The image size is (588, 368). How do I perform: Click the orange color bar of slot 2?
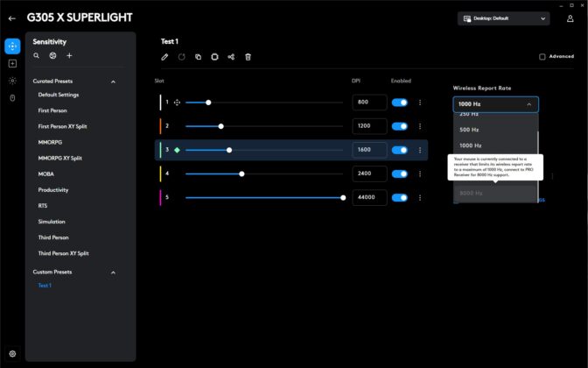click(160, 126)
